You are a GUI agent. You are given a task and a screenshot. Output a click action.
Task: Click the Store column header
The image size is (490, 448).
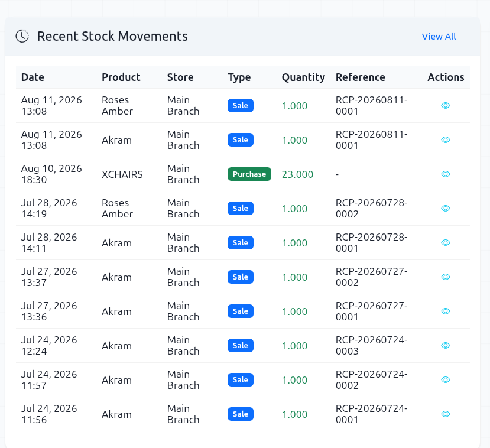point(180,77)
